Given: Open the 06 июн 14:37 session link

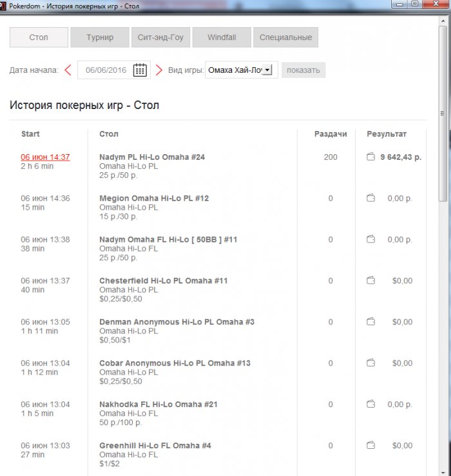Looking at the screenshot, I should 45,157.
